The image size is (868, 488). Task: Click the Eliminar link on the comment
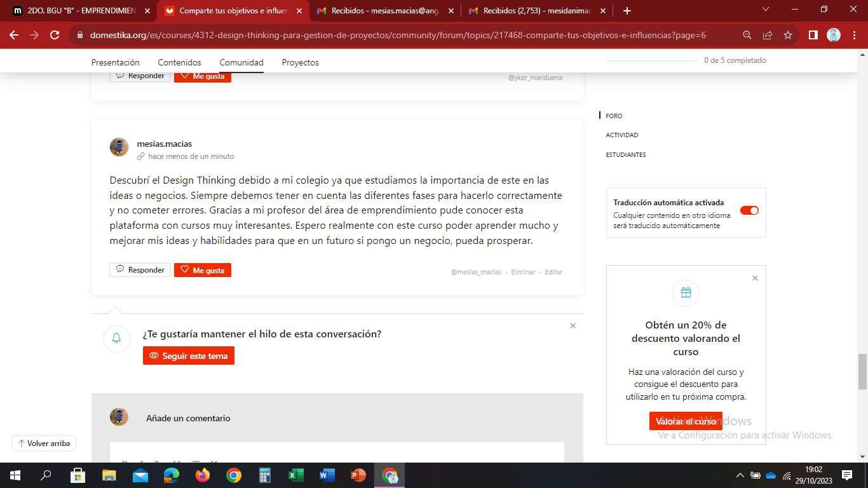point(523,272)
